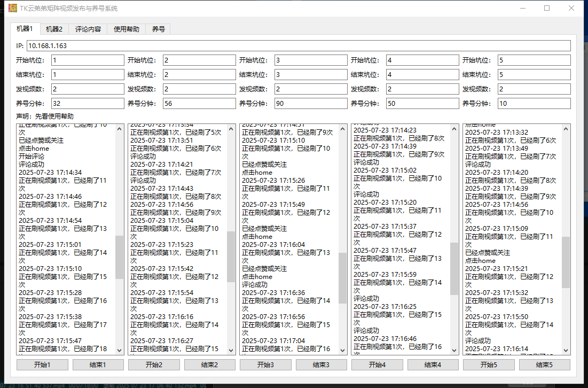Click log timestamp 2025-07-23 17:16:14
Image resolution: width=588 pixels, height=388 pixels.
tap(497, 348)
